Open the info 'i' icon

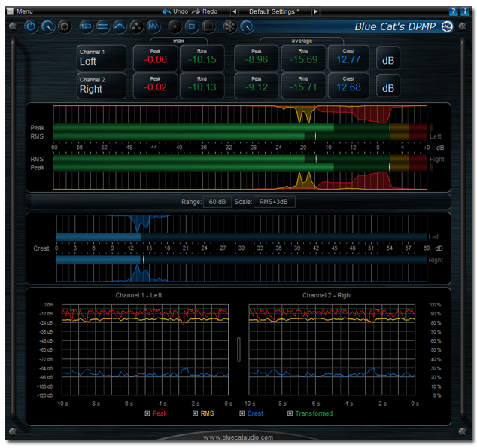coord(464,11)
